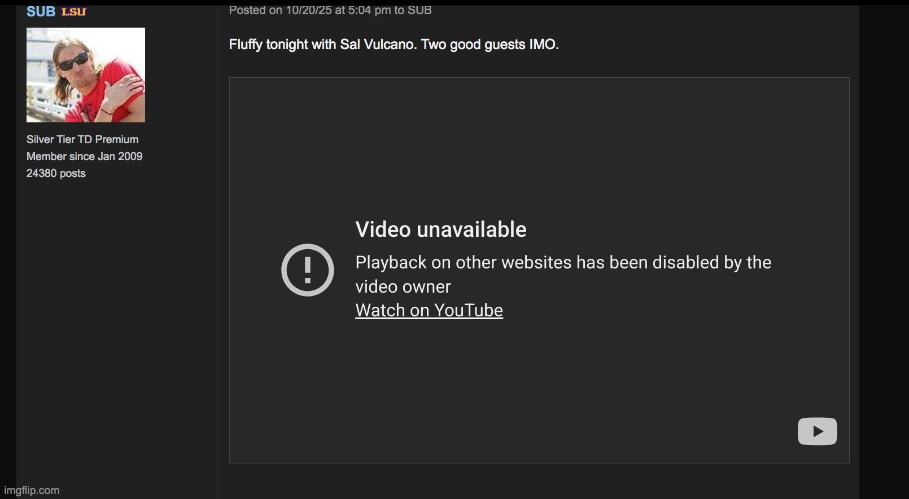Image resolution: width=909 pixels, height=499 pixels.
Task: Open the 24380 posts count
Action: coord(56,173)
